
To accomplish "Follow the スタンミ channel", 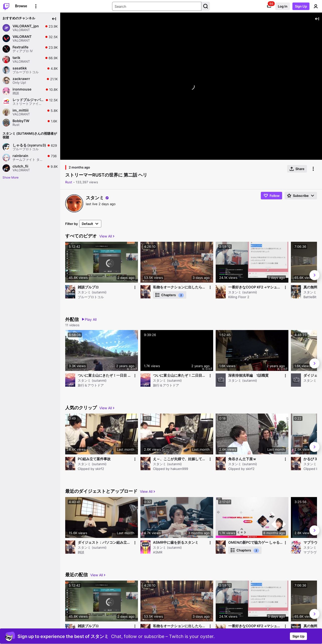I will [271, 196].
